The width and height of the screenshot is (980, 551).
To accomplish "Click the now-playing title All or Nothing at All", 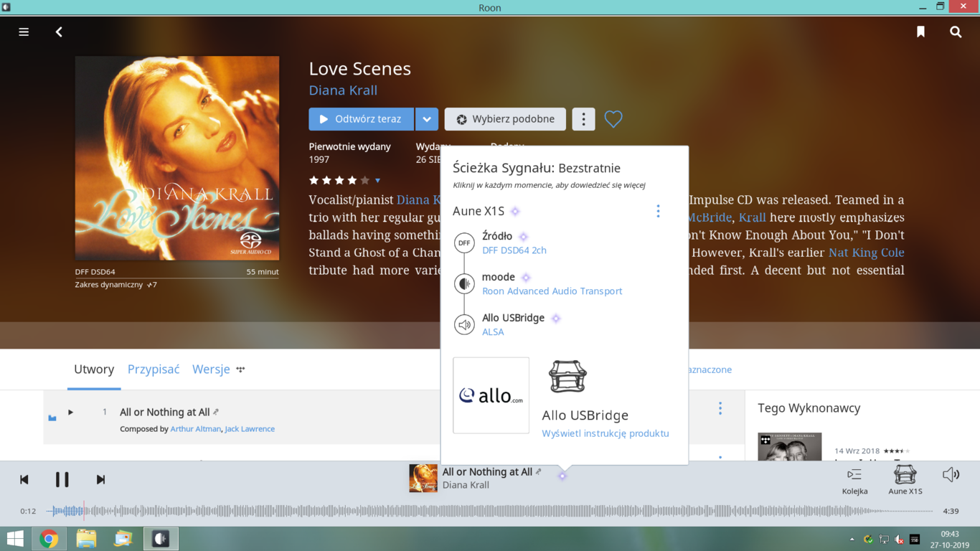I will point(487,472).
